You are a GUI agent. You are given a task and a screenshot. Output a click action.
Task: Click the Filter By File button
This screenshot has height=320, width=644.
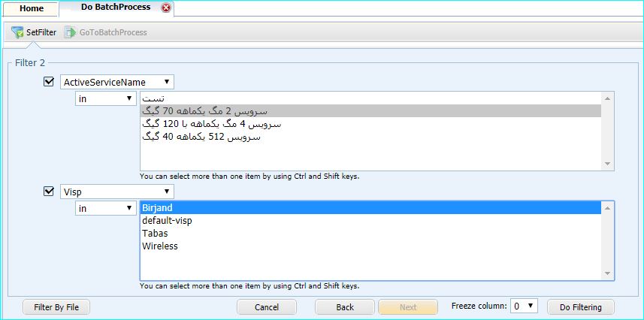click(56, 307)
